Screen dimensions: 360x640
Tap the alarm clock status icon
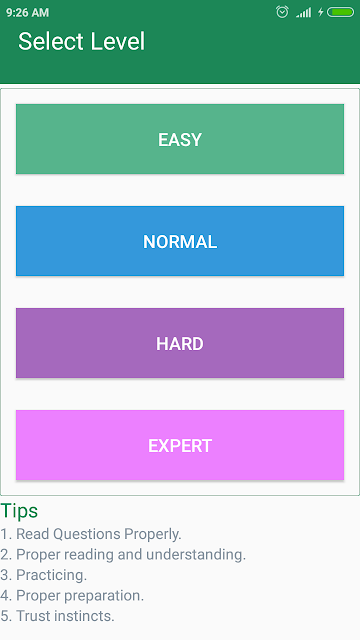click(282, 12)
